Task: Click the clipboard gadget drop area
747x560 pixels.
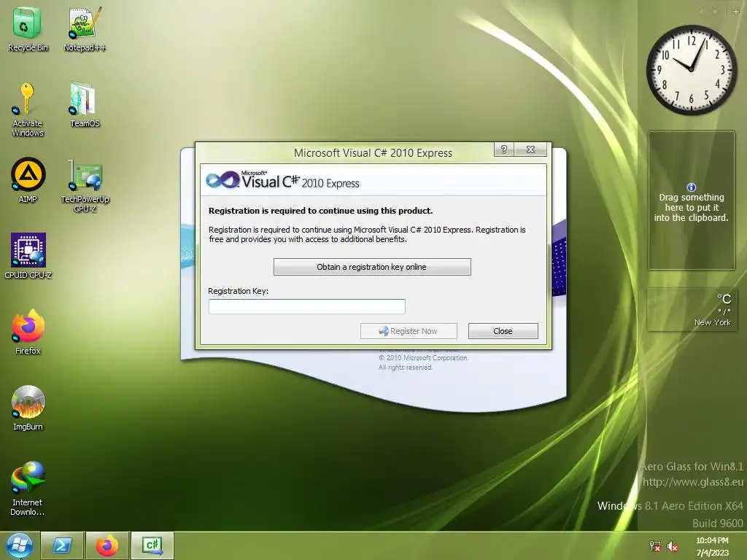Action: pos(692,201)
